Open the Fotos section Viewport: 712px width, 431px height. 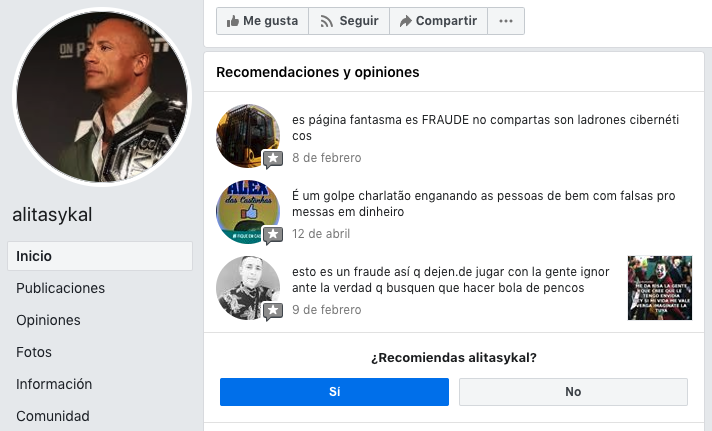coord(34,352)
